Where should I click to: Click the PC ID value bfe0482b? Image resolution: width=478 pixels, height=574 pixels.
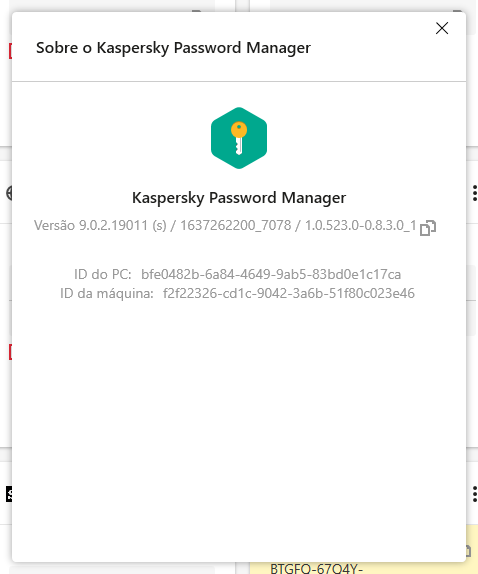coord(271,274)
